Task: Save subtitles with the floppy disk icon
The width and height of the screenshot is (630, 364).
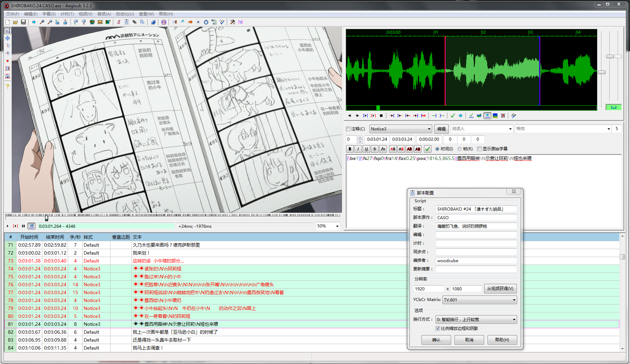Action: tap(23, 22)
